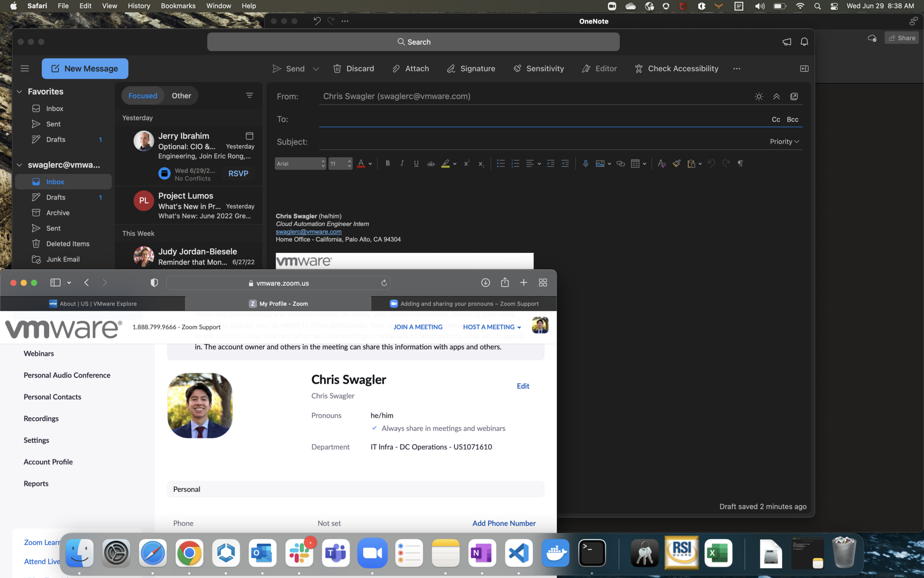
Task: Click the Signature pen icon
Action: (451, 69)
